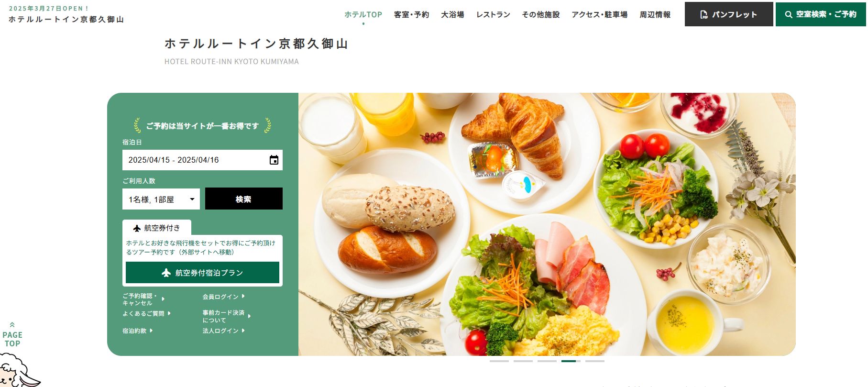868x387 pixels.
Task: Expand the 1名様, 1部屋 guest dropdown
Action: 161,199
